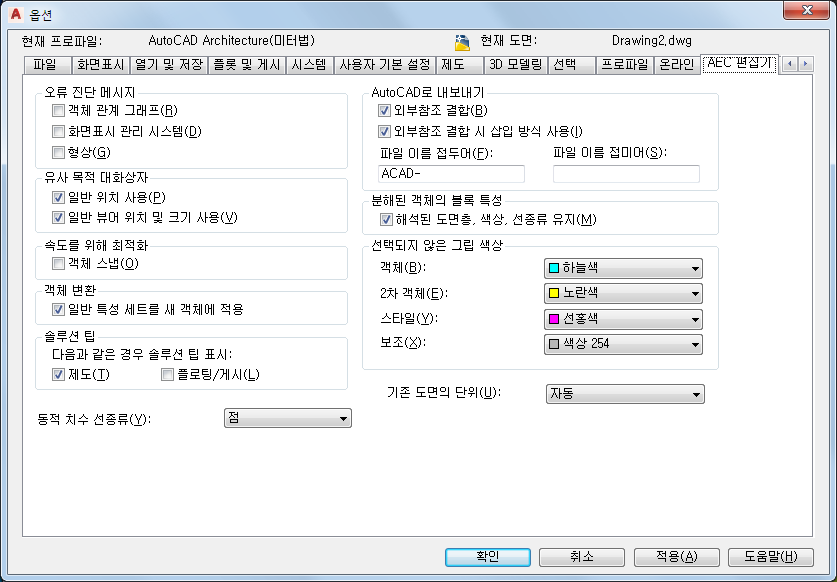Switch to the 온라인 tab
The height and width of the screenshot is (582, 837).
[677, 65]
